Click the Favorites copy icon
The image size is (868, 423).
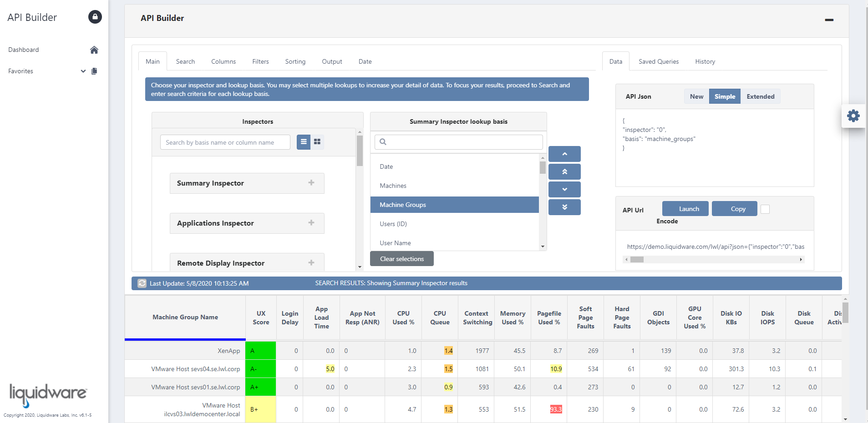(94, 71)
